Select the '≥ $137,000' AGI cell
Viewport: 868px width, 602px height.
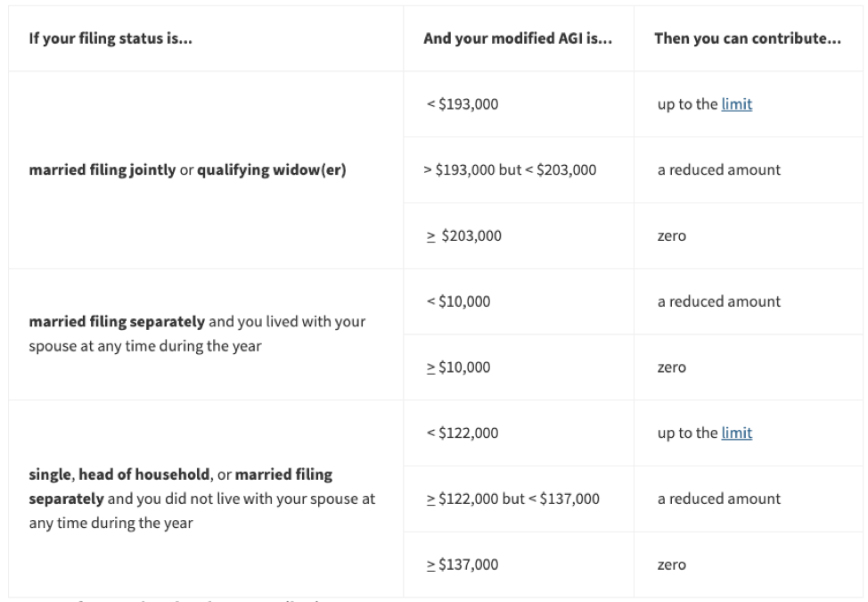[x=519, y=565]
